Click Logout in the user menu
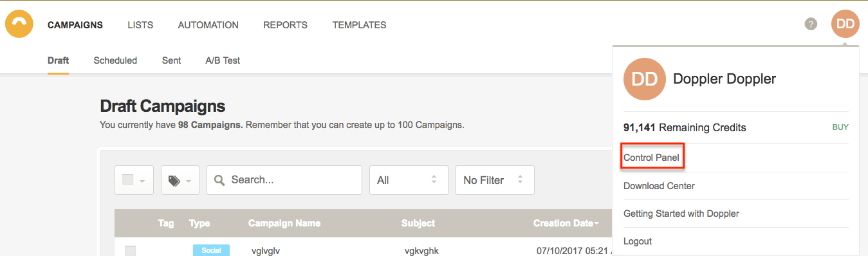The width and height of the screenshot is (868, 256). [638, 241]
